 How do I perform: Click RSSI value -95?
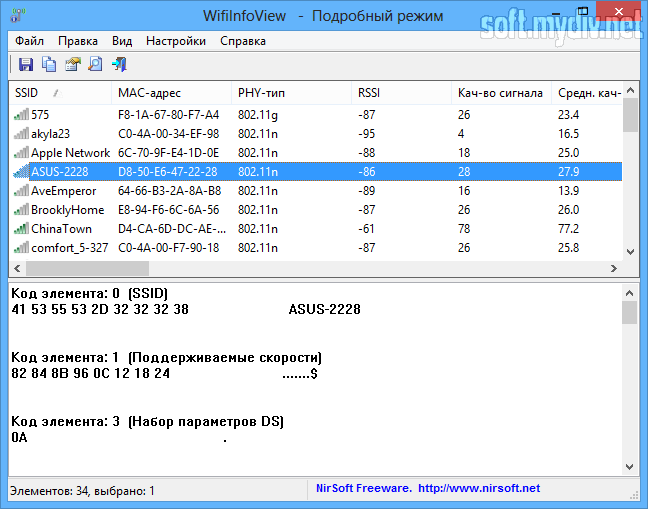(x=367, y=133)
